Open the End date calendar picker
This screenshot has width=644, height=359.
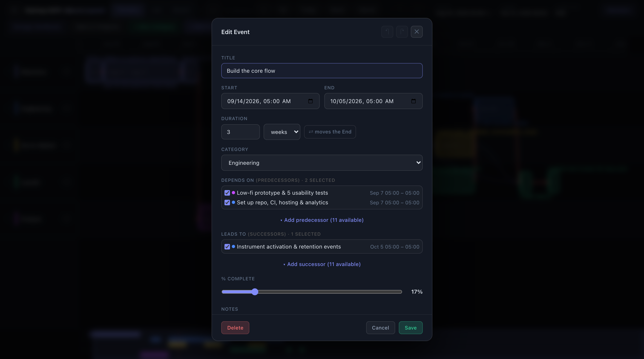(413, 101)
